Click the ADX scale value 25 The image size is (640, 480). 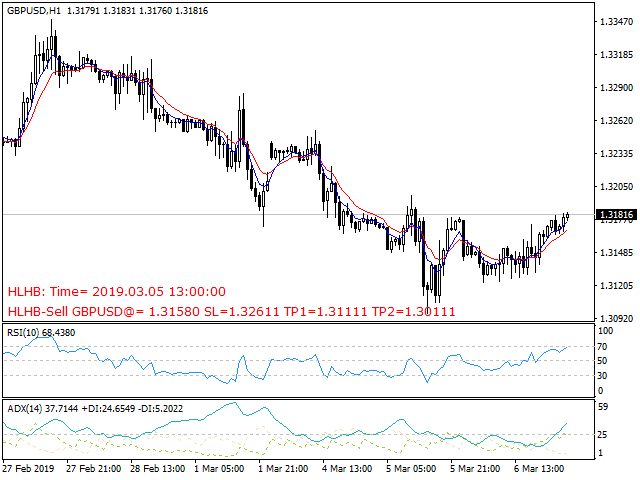tap(602, 435)
